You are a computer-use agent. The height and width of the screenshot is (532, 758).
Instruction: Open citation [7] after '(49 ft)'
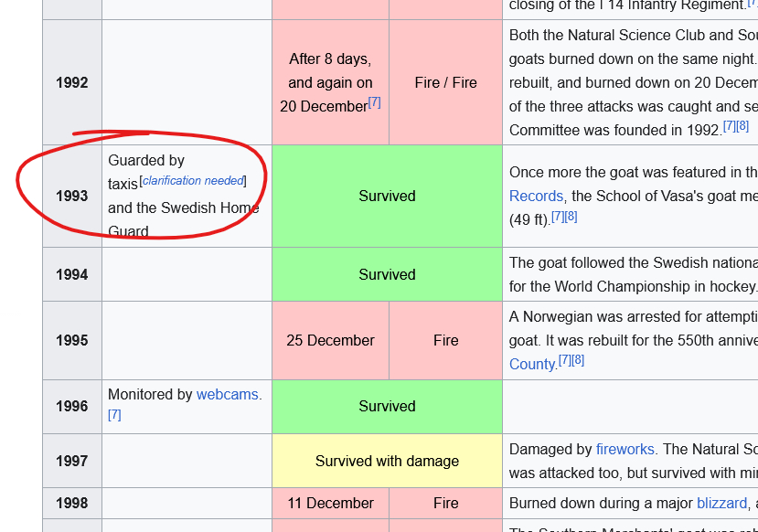click(x=558, y=217)
